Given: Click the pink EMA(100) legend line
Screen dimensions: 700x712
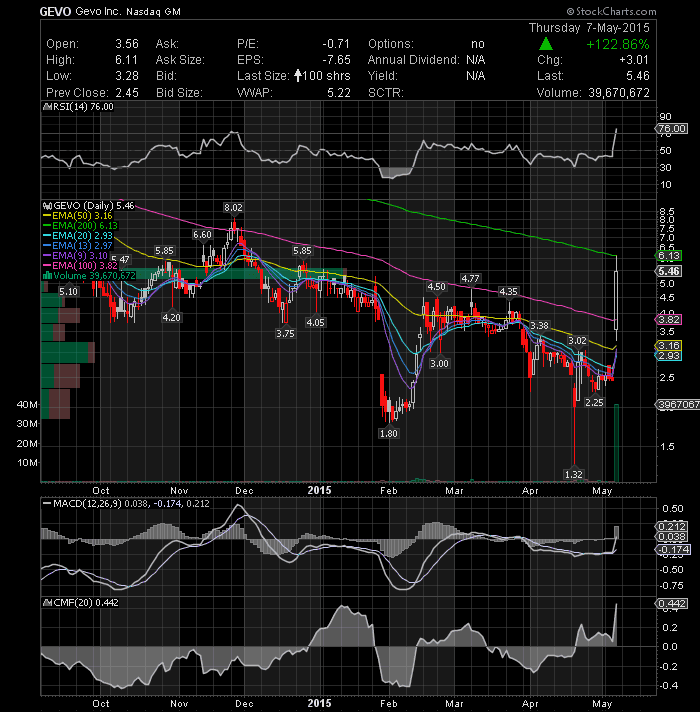Looking at the screenshot, I should pos(47,266).
